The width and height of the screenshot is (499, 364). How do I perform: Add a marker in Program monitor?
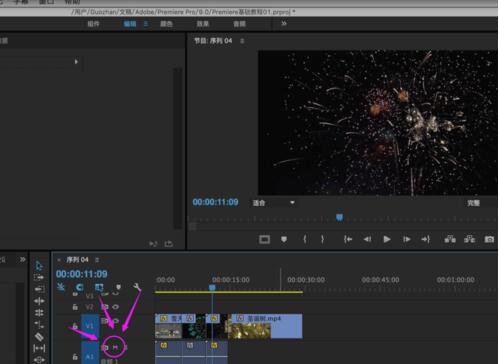[284, 239]
